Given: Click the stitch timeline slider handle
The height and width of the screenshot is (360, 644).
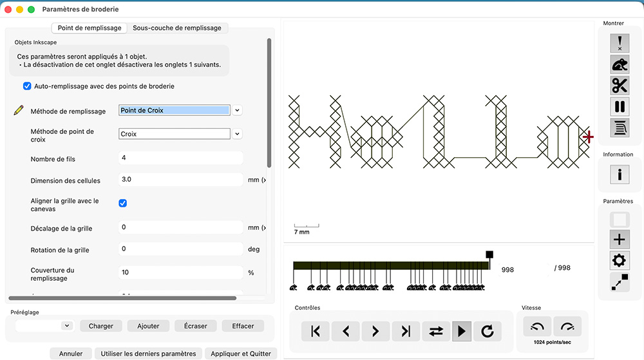Looking at the screenshot, I should pos(489,254).
